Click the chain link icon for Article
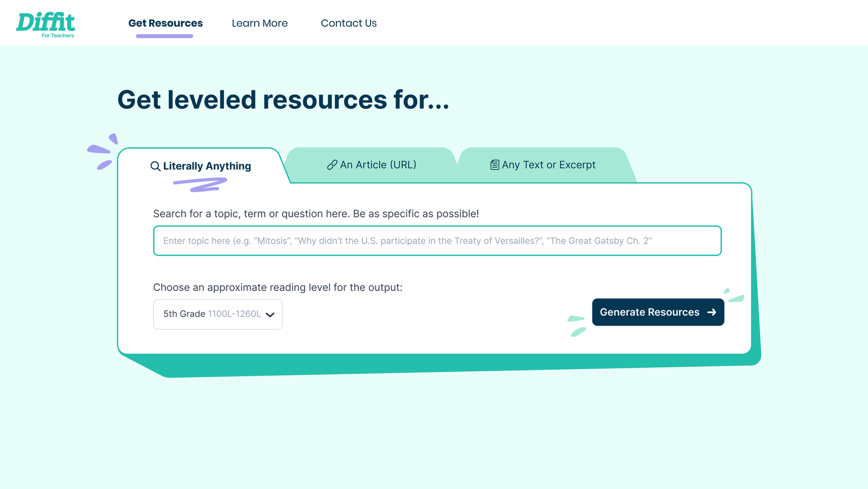This screenshot has width=868, height=489. coord(332,165)
